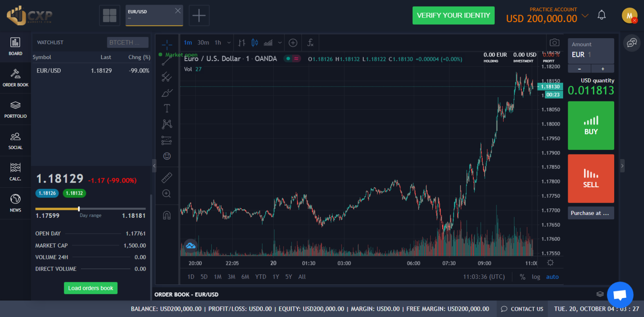Toggle auto scale mode
The width and height of the screenshot is (644, 317).
click(x=552, y=277)
